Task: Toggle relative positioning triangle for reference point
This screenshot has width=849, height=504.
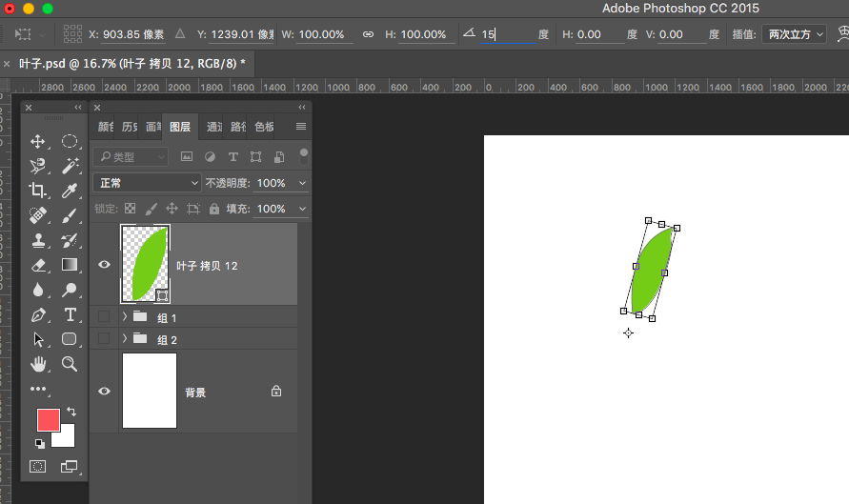Action: coord(180,34)
